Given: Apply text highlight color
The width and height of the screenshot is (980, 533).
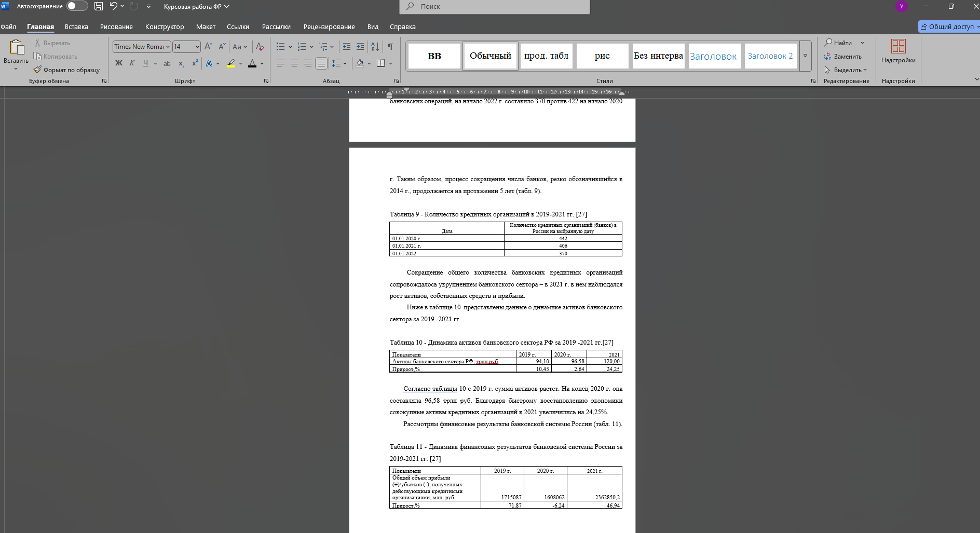Looking at the screenshot, I should (x=231, y=63).
